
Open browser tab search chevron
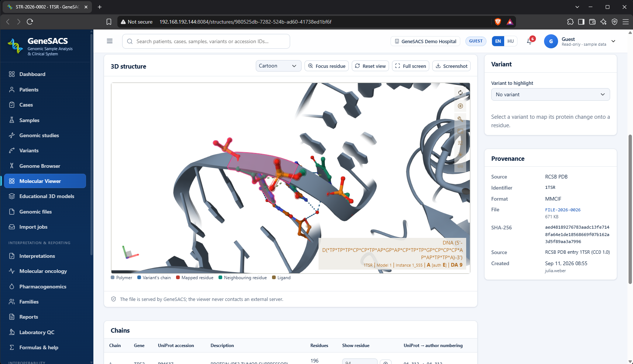[x=577, y=7]
